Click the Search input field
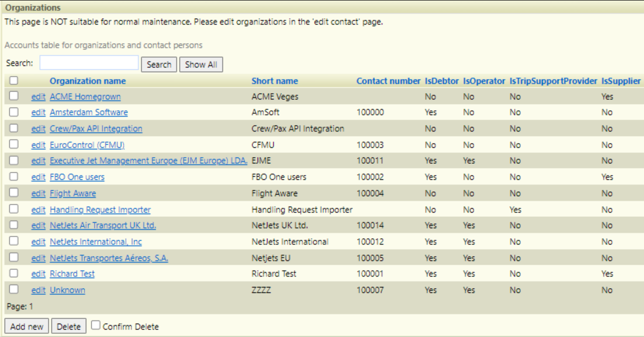This screenshot has width=644, height=337. (x=89, y=63)
